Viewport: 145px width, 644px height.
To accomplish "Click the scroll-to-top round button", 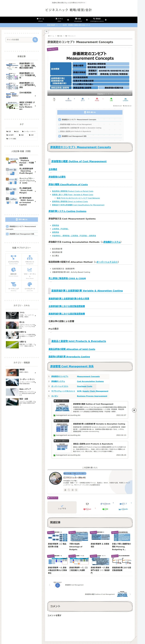I will click(x=134, y=410).
